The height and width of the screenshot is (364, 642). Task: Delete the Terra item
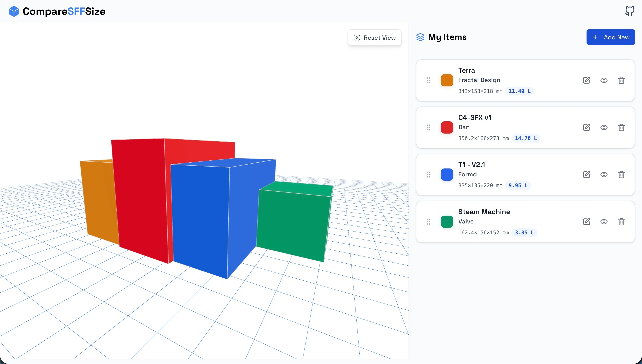pyautogui.click(x=621, y=80)
